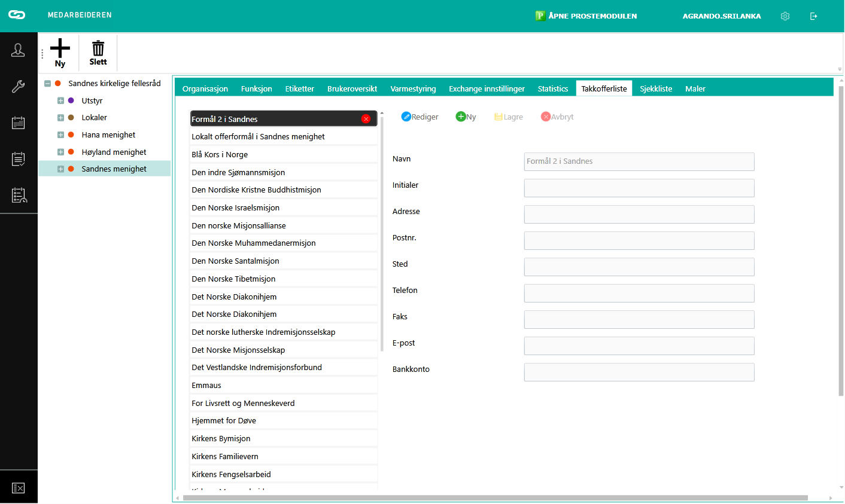Expand the Lokaler tree node
The height and width of the screenshot is (504, 845).
pos(60,118)
